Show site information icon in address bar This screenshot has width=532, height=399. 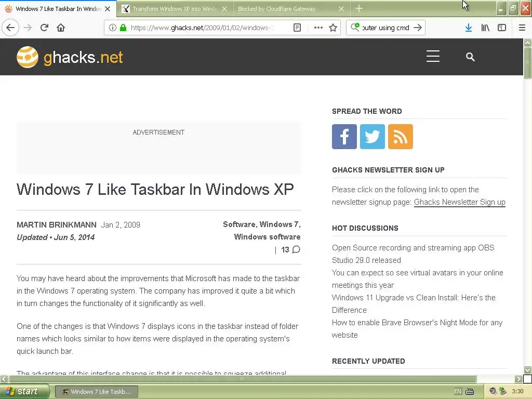coord(113,28)
